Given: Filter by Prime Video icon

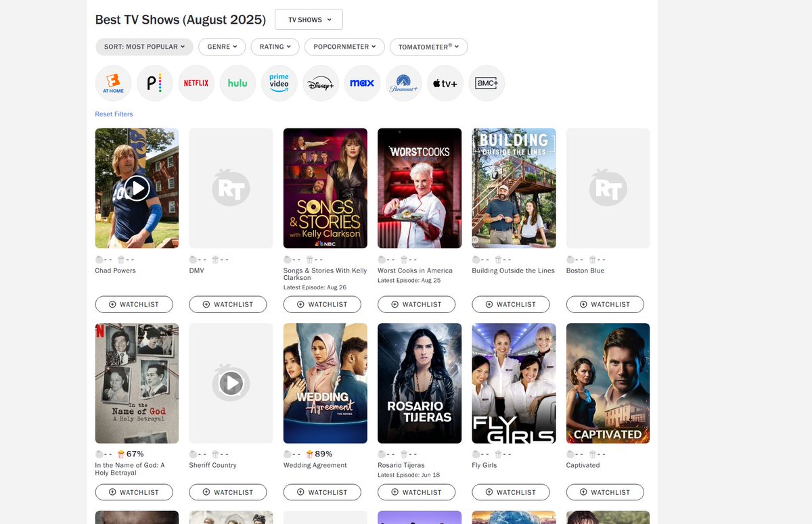Looking at the screenshot, I should tap(279, 83).
